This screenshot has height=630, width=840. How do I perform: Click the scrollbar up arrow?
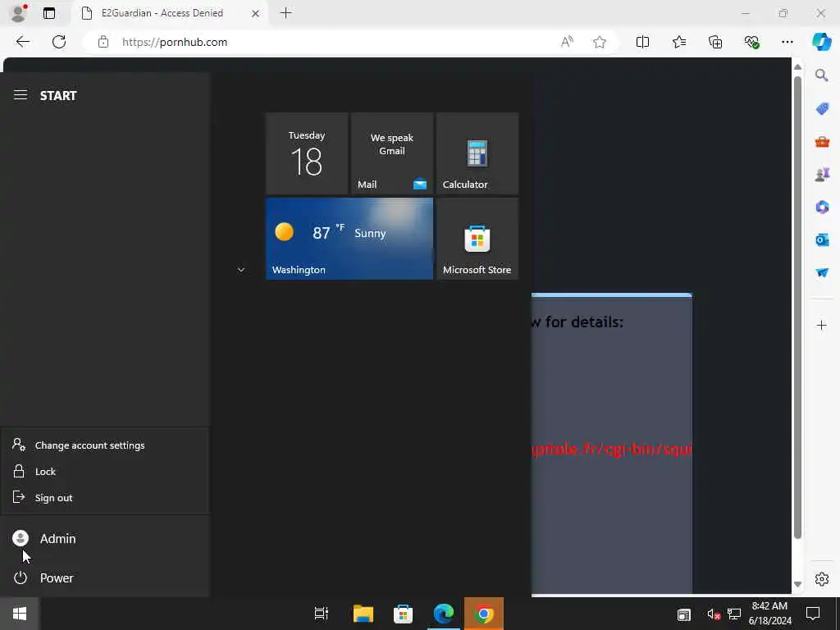[x=797, y=67]
